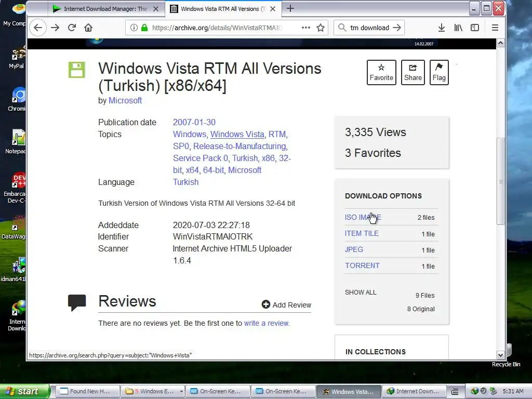Screen dimensions: 532x399
Task: Select the Windows Vista RTM All Versions tab
Action: pyautogui.click(x=223, y=9)
